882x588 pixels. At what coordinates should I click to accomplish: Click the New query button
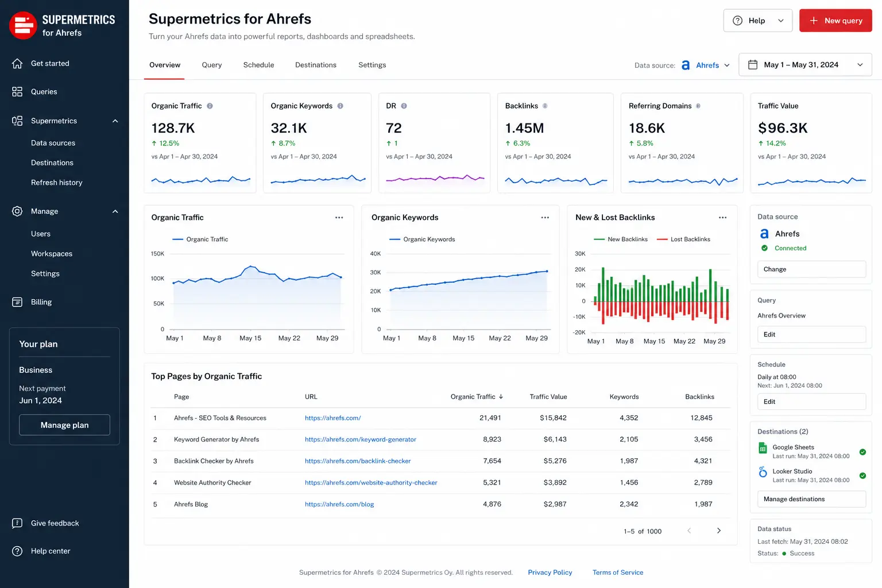[x=835, y=21]
